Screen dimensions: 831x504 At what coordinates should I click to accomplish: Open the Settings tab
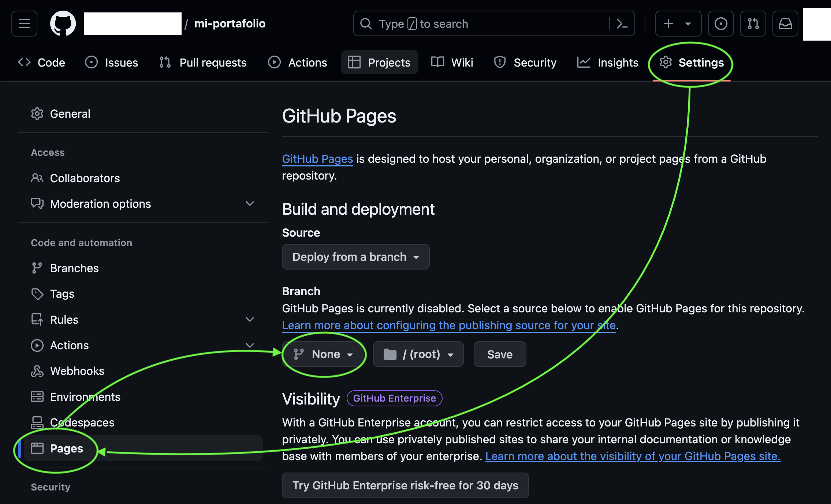pyautogui.click(x=692, y=63)
